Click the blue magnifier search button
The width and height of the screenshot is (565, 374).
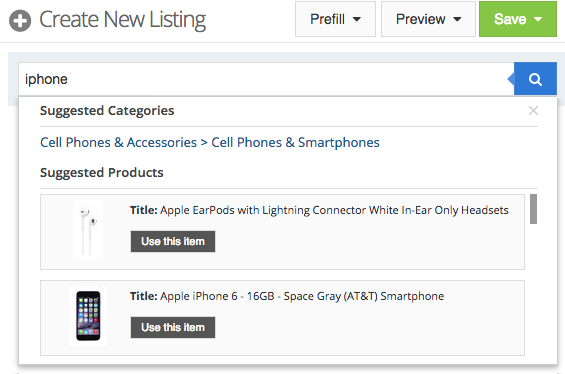click(x=535, y=79)
